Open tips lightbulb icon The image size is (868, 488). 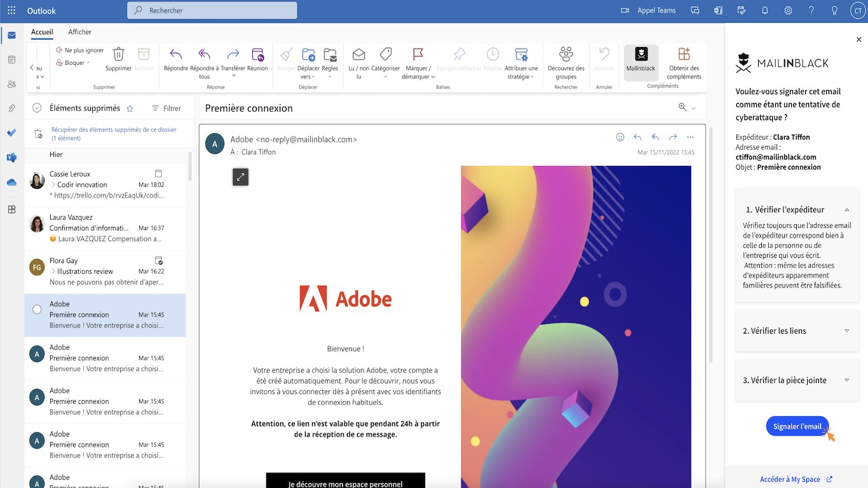tap(835, 10)
